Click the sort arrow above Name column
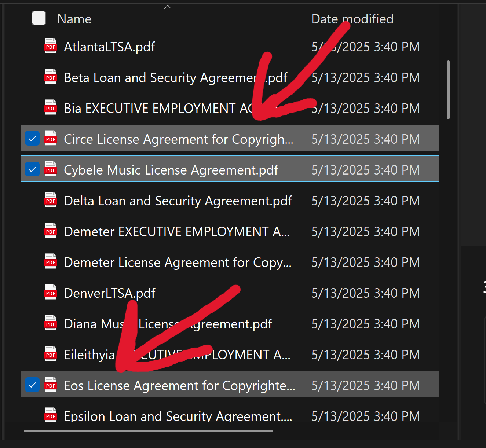This screenshot has height=448, width=486. tap(168, 7)
